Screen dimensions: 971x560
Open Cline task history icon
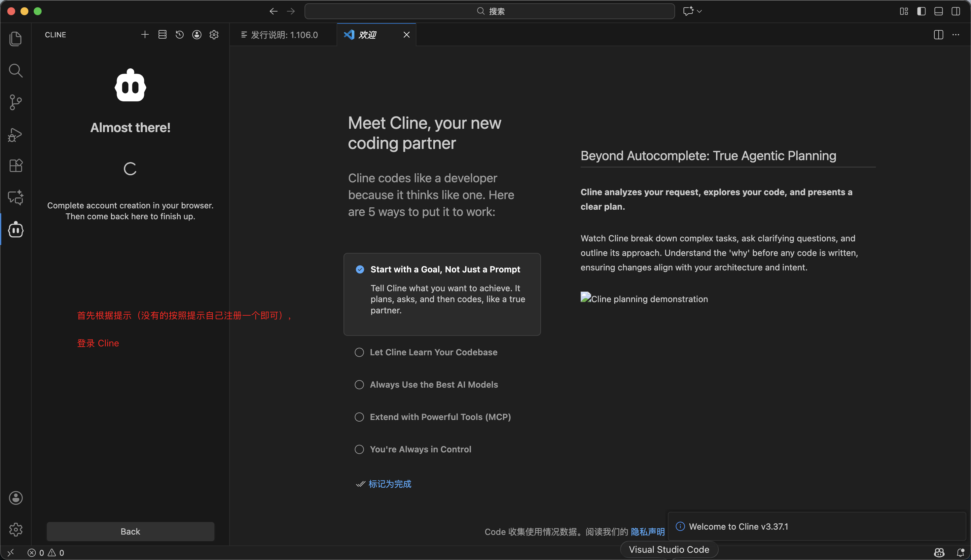pos(180,35)
